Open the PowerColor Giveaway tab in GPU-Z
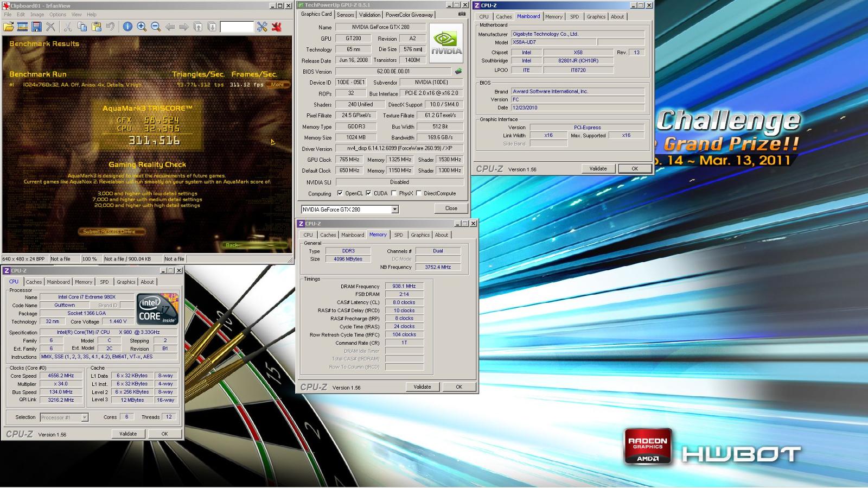 pyautogui.click(x=410, y=15)
